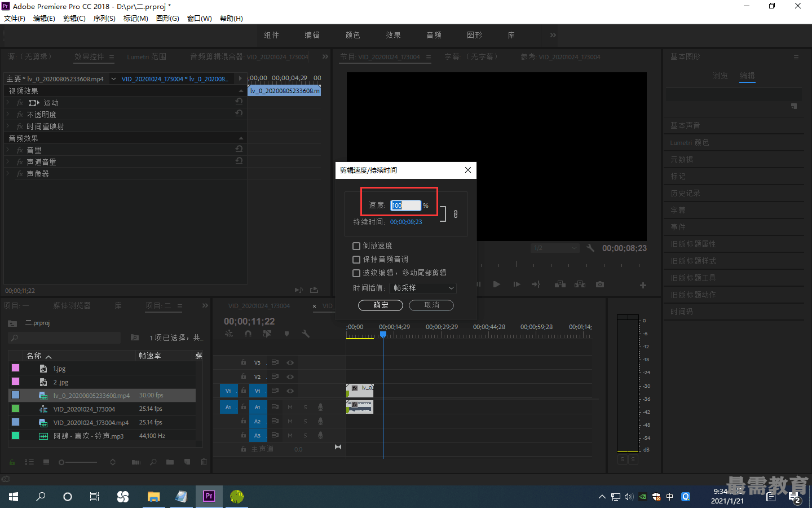Go to out point in program monitor
The height and width of the screenshot is (508, 812).
point(536,284)
